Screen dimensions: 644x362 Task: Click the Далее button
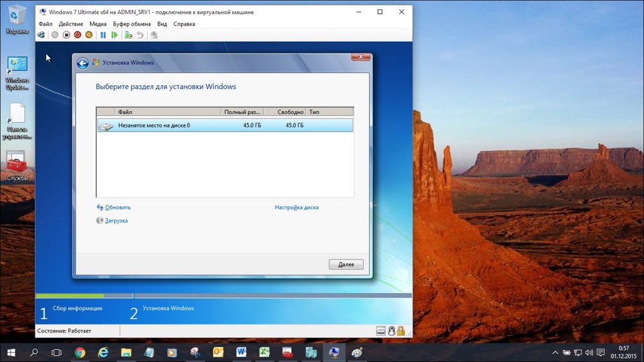346,264
